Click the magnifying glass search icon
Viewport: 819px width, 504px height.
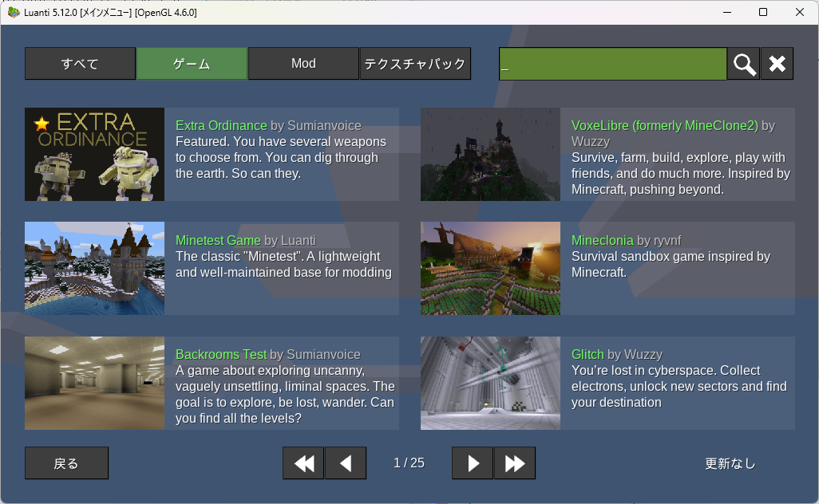743,64
